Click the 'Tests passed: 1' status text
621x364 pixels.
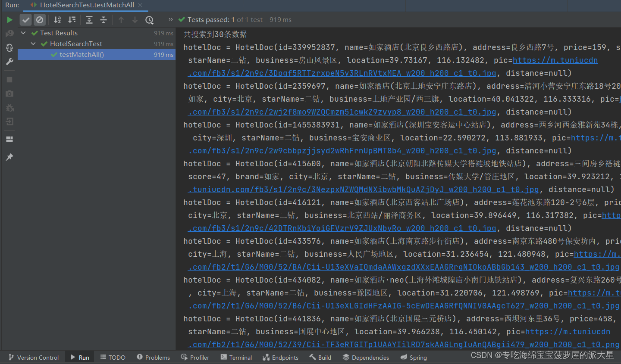click(211, 19)
